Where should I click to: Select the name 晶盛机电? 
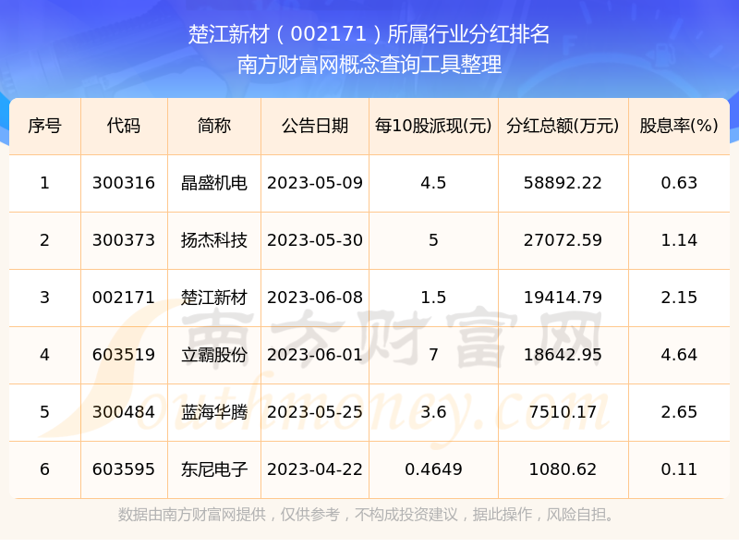(x=214, y=183)
